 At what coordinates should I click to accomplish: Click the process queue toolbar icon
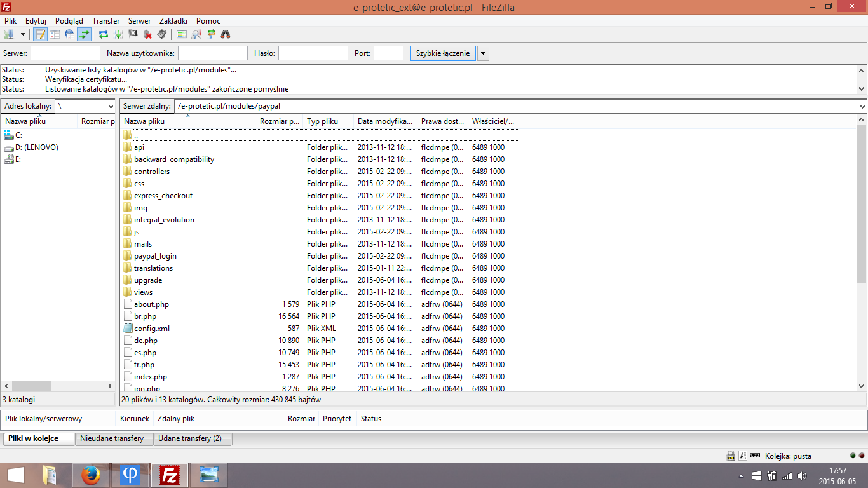[118, 34]
